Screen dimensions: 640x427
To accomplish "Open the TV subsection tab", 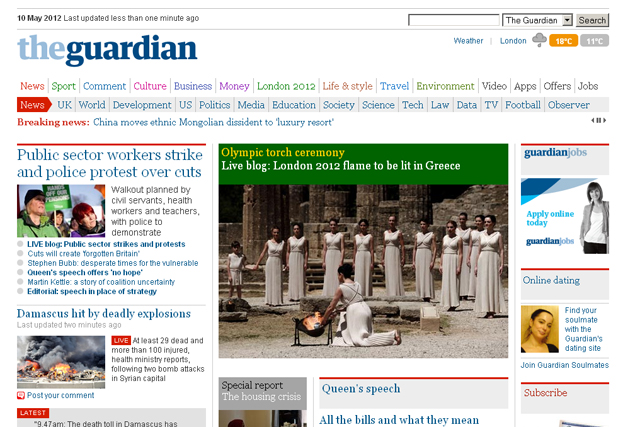I will pyautogui.click(x=491, y=105).
